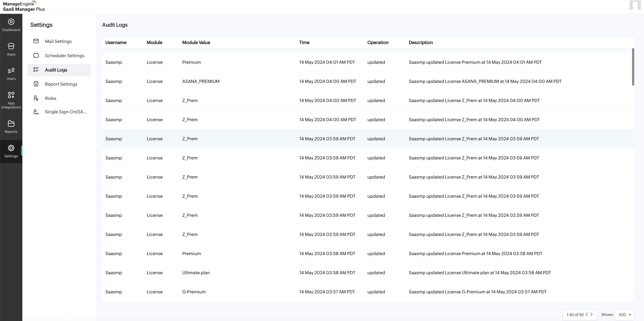This screenshot has width=644, height=321.
Task: Open Single Sign-On(SAML) settings
Action: [66, 112]
